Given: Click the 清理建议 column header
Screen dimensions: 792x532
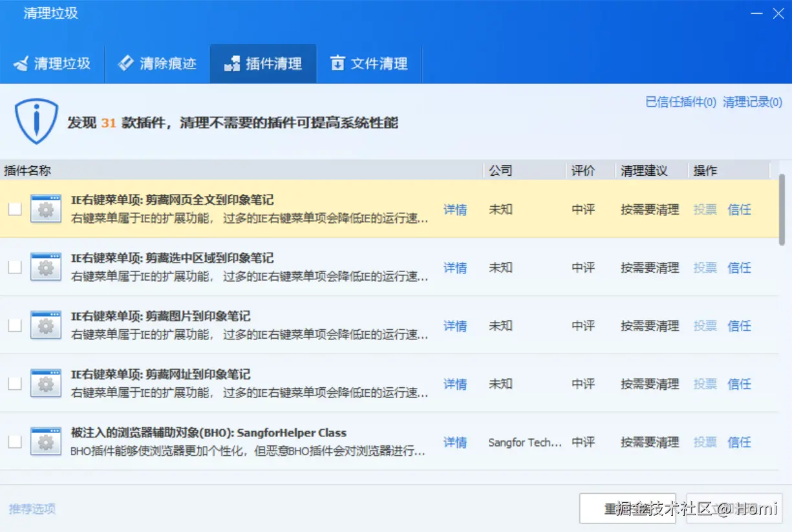Looking at the screenshot, I should pyautogui.click(x=651, y=171).
